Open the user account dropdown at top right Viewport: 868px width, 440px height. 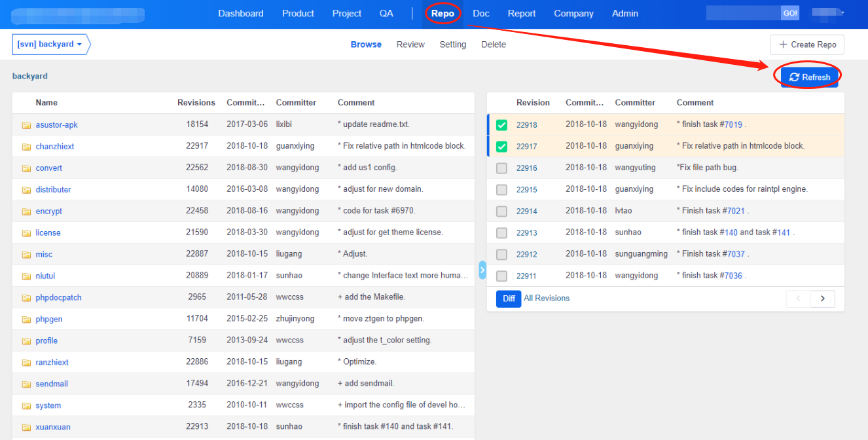(828, 13)
